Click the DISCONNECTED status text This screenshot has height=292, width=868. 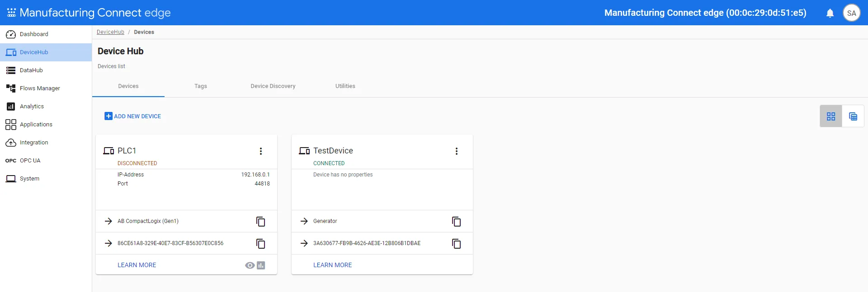pos(137,163)
